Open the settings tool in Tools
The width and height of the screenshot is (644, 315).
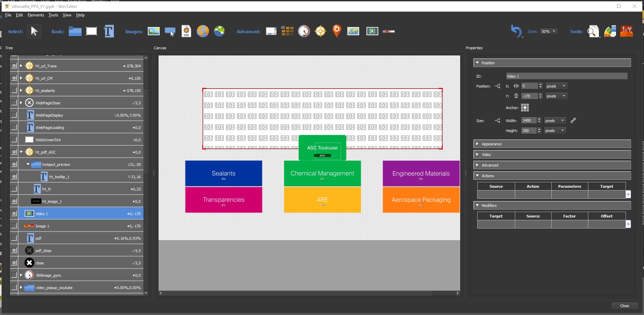click(x=627, y=31)
